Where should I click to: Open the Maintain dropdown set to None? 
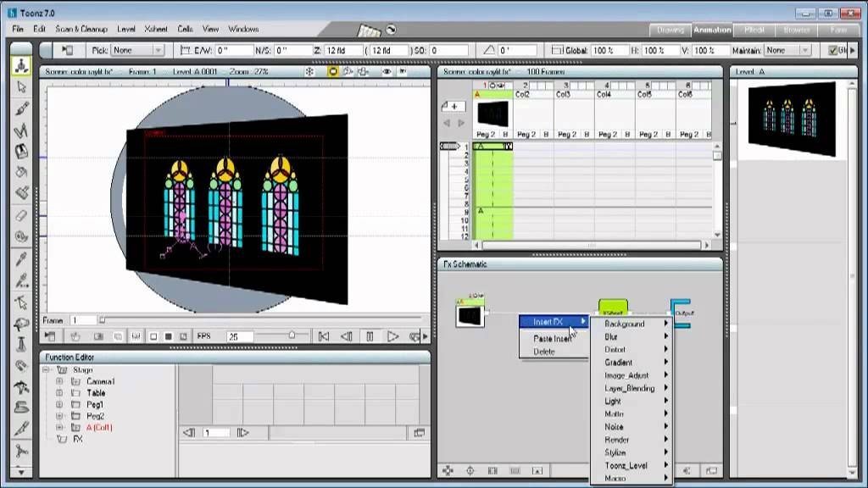(787, 50)
